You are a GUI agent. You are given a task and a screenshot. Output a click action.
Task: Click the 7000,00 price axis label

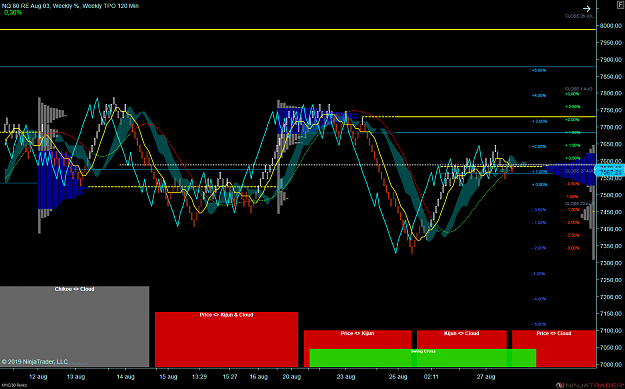coord(611,365)
